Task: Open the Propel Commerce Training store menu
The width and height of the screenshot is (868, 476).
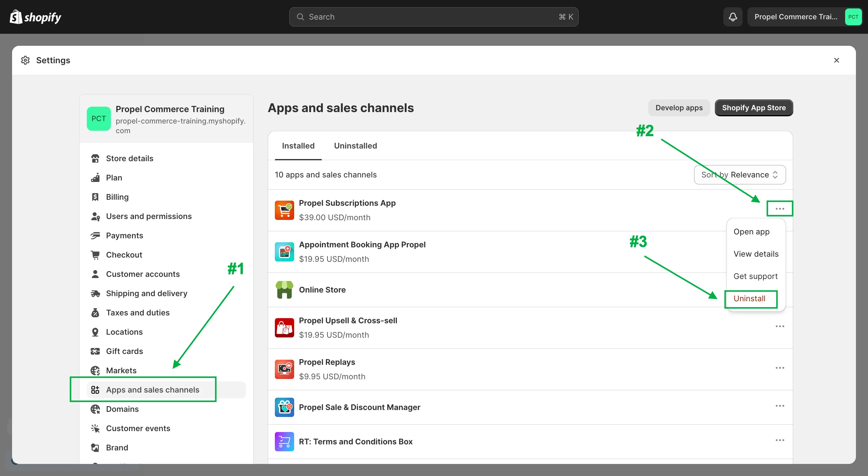Action: pyautogui.click(x=805, y=17)
